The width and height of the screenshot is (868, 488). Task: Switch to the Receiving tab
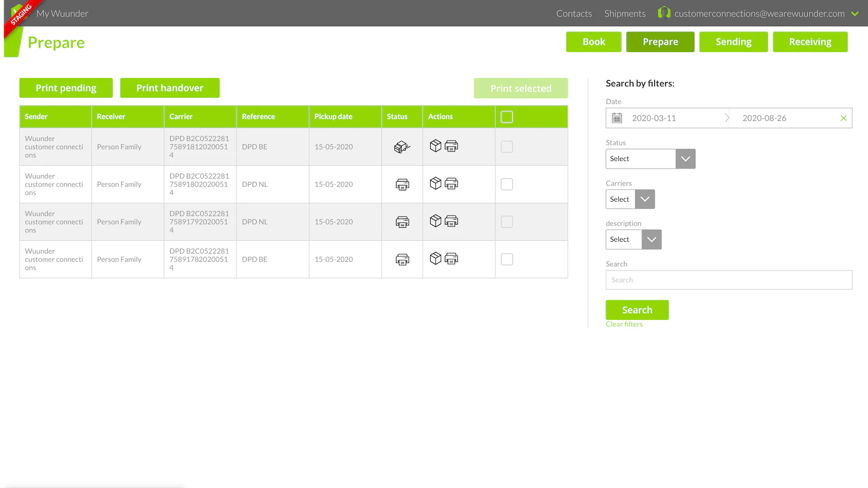pos(810,42)
